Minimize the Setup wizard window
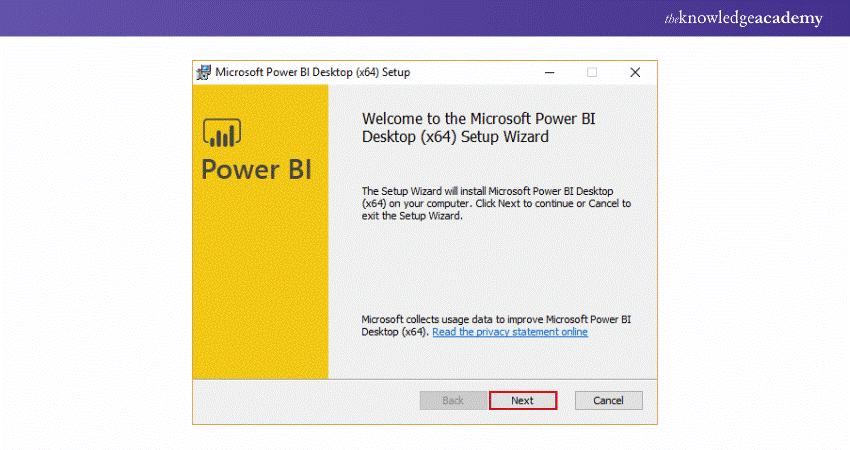 click(x=549, y=72)
